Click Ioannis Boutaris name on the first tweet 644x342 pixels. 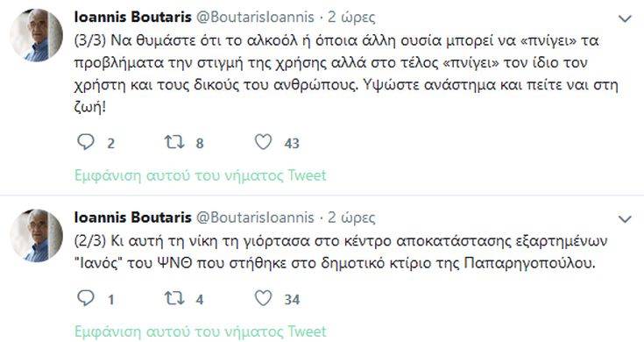tap(132, 17)
